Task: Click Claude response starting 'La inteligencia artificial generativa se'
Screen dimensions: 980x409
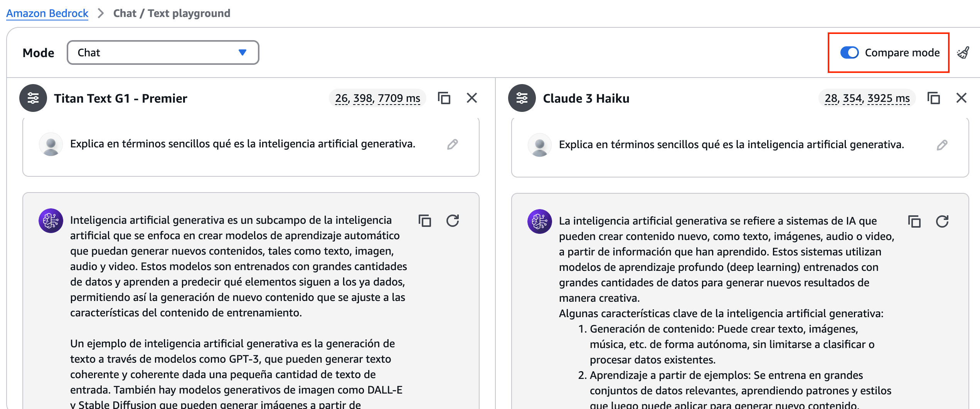Action: (x=727, y=259)
